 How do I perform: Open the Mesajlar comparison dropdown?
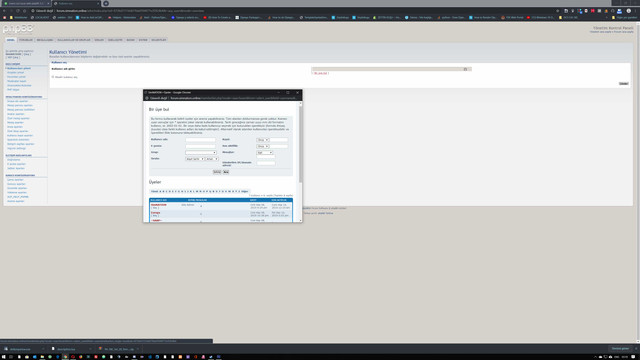coord(264,153)
